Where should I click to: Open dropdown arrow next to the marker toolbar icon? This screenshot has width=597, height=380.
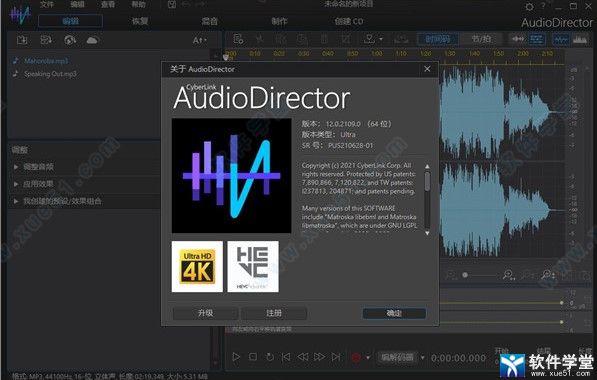(x=381, y=39)
